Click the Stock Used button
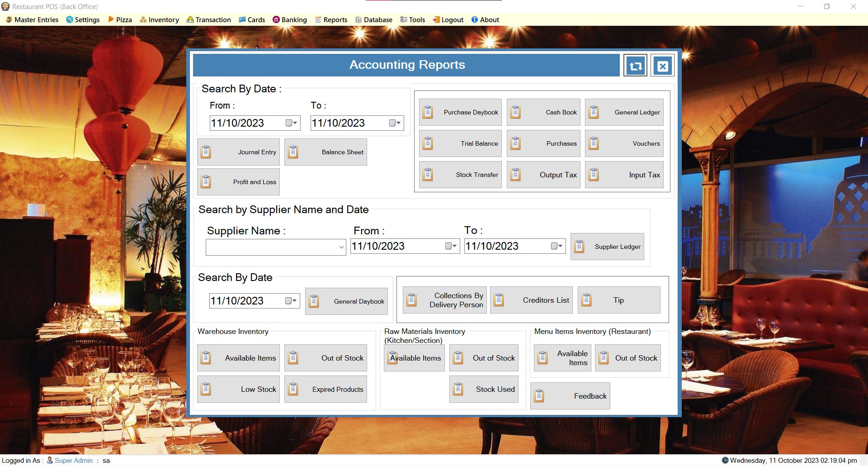 pyautogui.click(x=484, y=389)
